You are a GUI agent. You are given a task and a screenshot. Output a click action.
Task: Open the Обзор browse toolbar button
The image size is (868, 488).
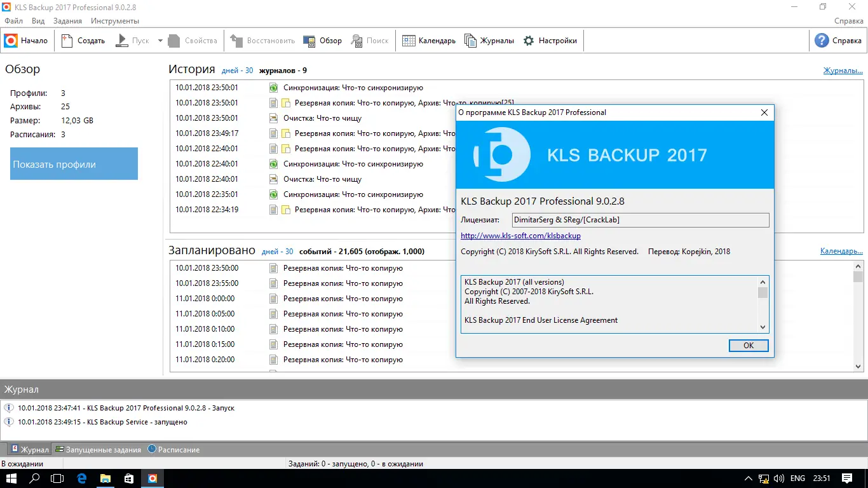click(323, 41)
